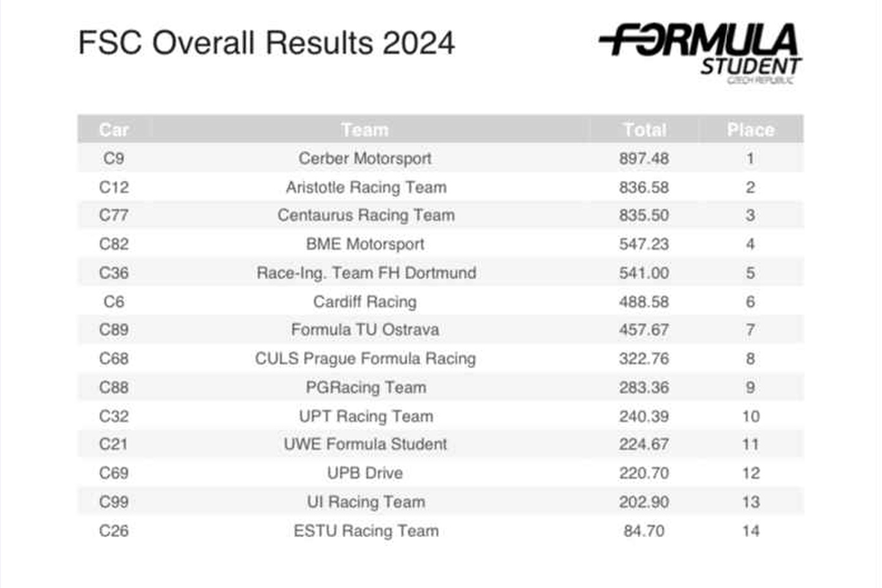Select Race-Ing. Team FH Dortmund

366,273
